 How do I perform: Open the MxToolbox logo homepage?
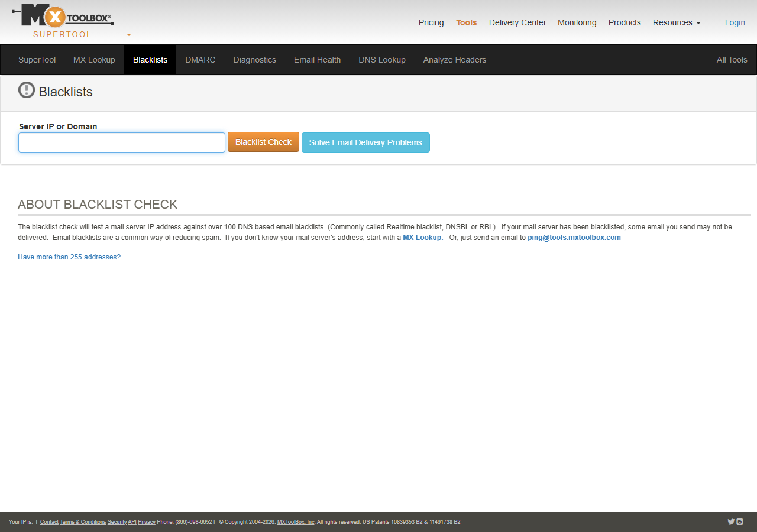point(63,15)
